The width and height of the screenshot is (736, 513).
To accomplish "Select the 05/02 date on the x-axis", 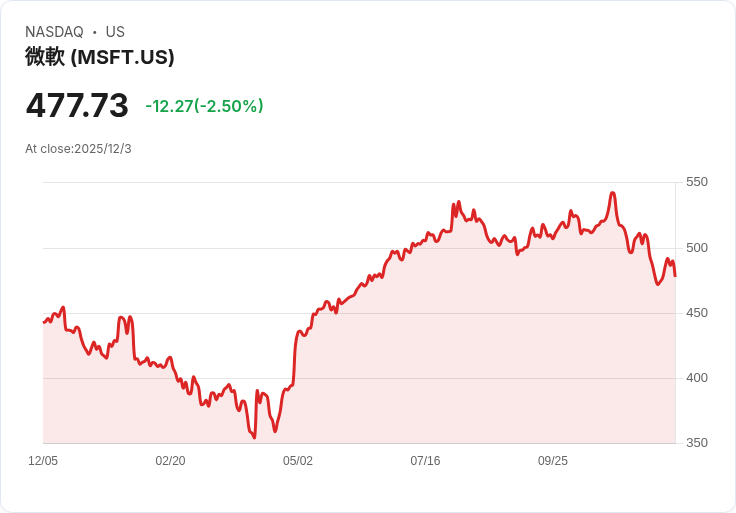I will point(298,461).
